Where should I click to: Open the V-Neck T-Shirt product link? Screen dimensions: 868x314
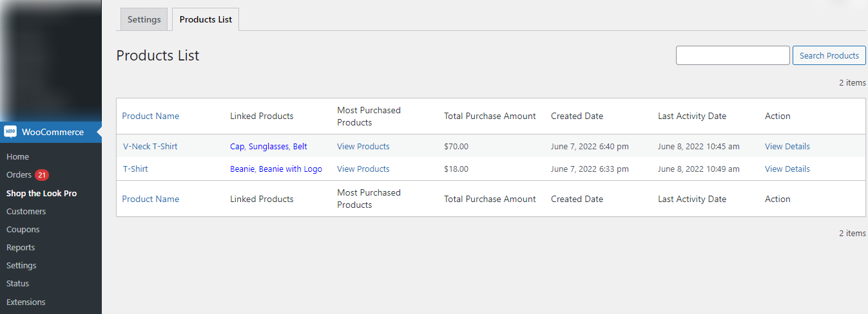(150, 146)
